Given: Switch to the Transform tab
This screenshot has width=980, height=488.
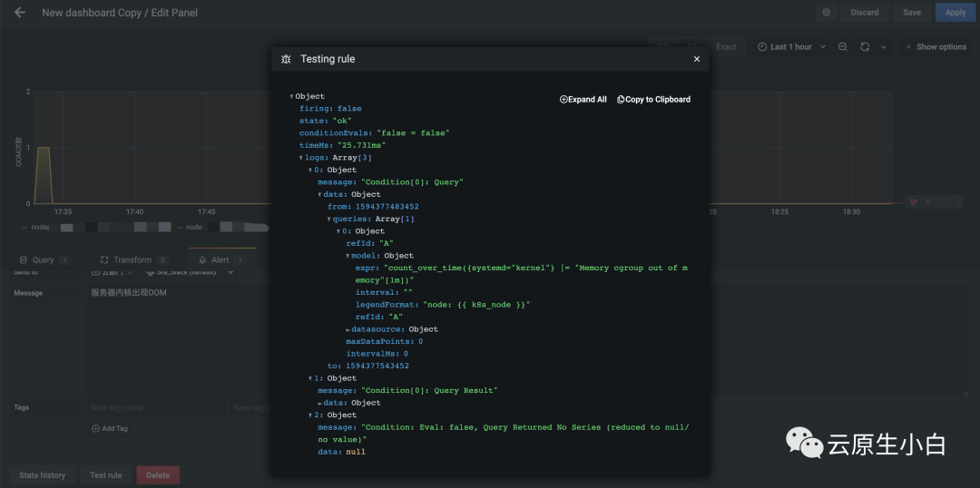Looking at the screenshot, I should [133, 260].
